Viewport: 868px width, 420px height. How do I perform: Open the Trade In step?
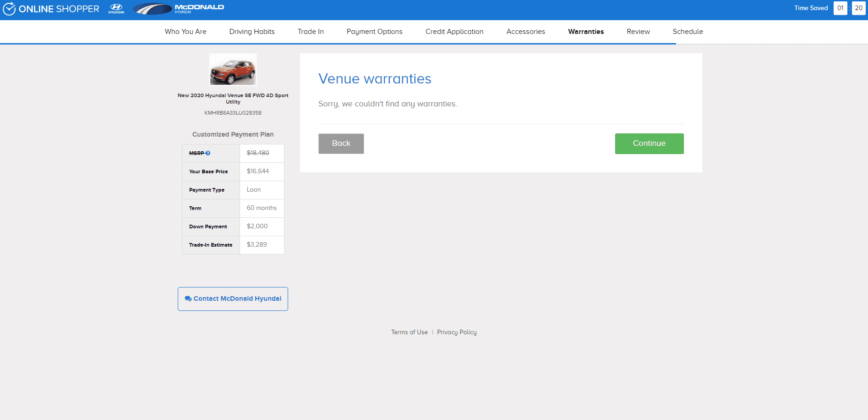(x=311, y=32)
